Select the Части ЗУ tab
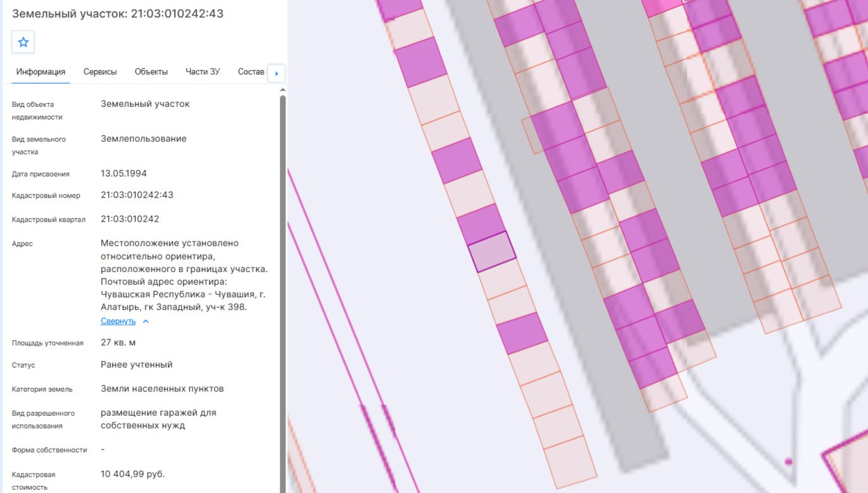Viewport: 868px width, 493px height. (203, 72)
